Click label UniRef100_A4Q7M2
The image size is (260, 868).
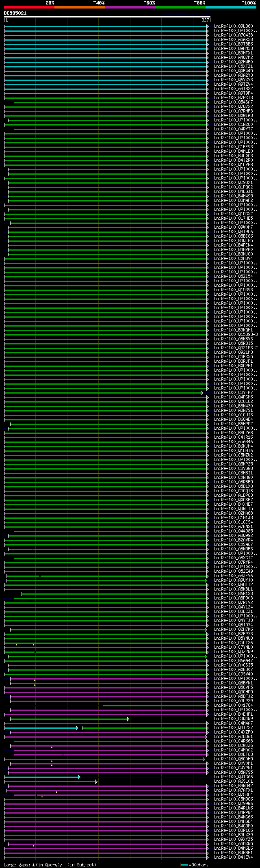pos(233,58)
